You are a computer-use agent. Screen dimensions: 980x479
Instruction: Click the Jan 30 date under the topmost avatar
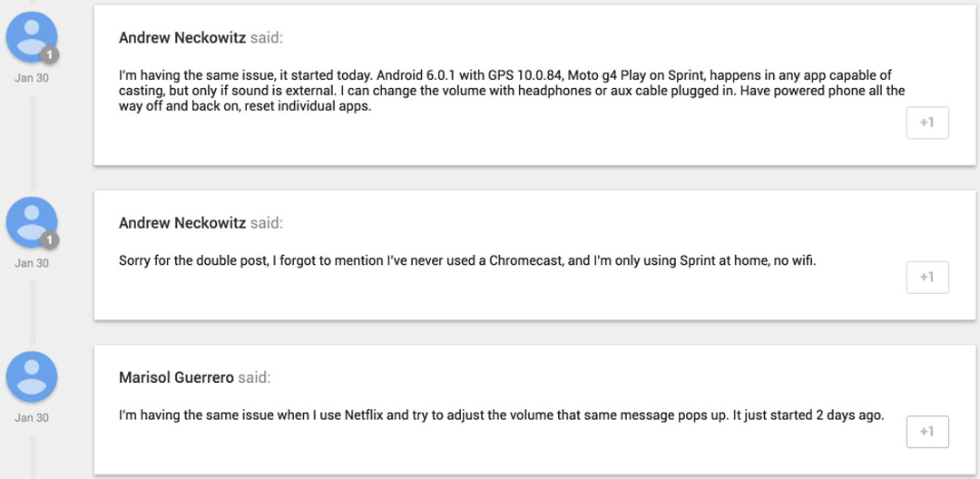tap(32, 78)
